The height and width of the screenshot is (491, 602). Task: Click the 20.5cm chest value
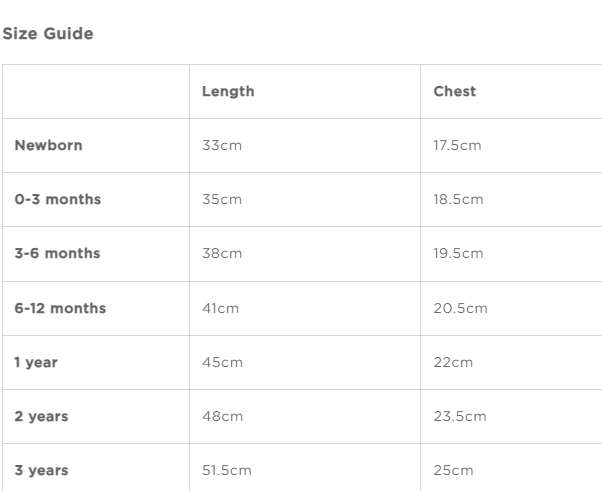point(460,308)
